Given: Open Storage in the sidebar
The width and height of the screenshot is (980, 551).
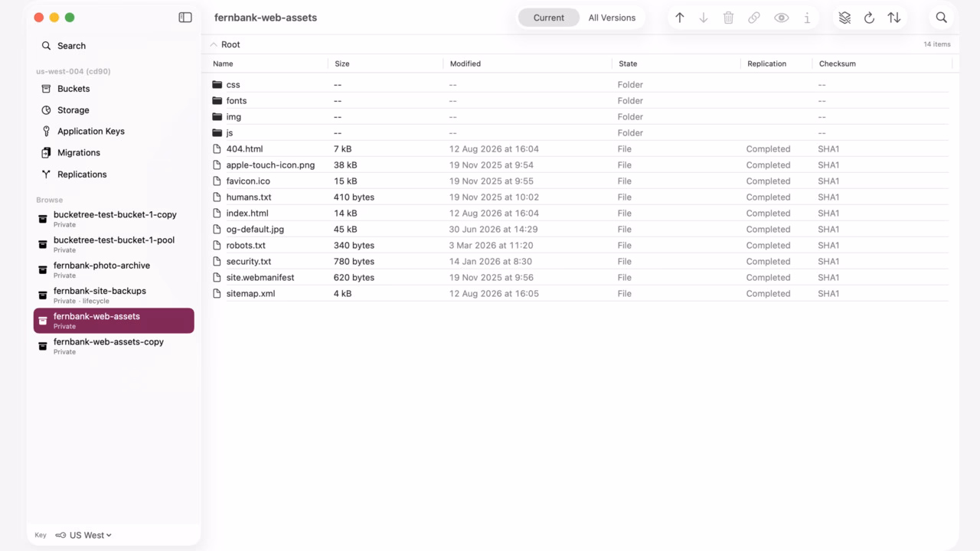Looking at the screenshot, I should [113, 110].
